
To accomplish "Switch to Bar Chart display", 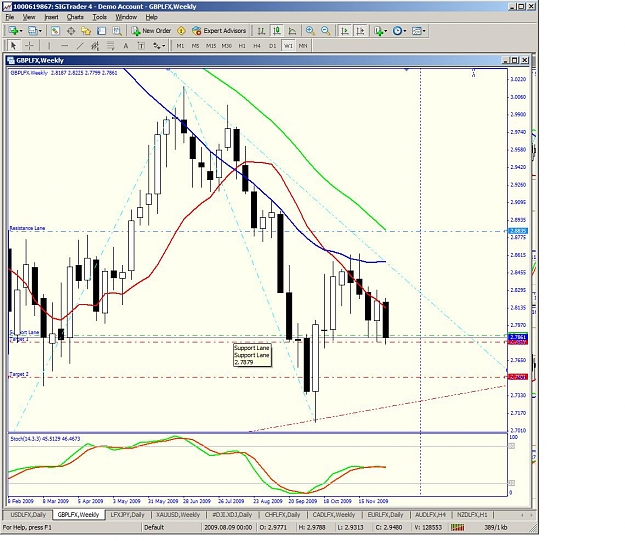I will [x=261, y=31].
